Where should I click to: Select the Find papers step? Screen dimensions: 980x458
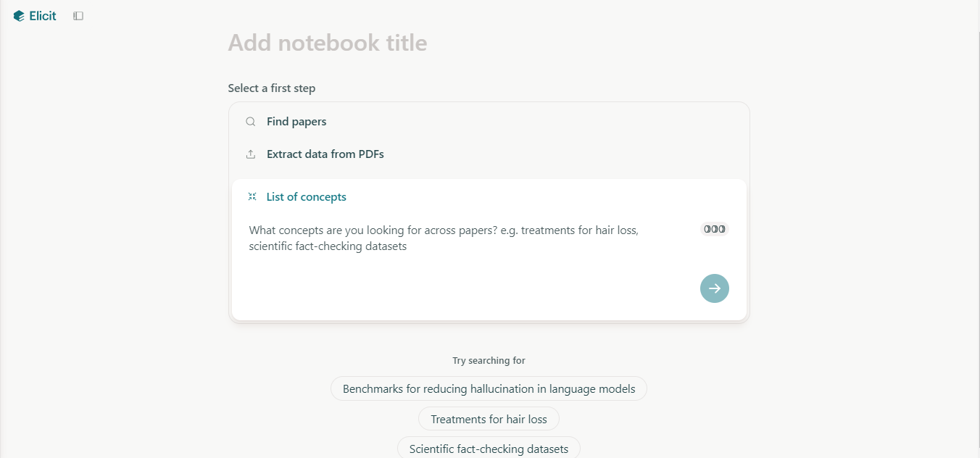[296, 122]
